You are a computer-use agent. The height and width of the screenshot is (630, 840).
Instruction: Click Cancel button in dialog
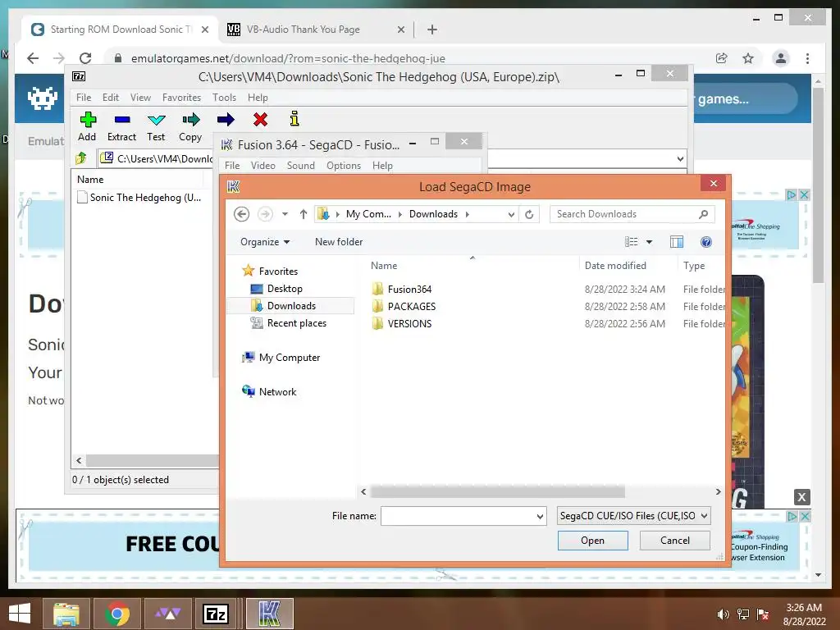[x=675, y=541]
